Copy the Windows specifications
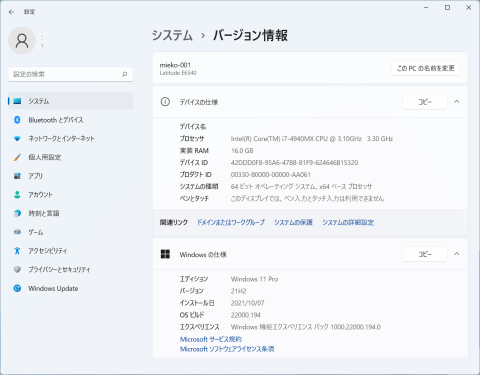The width and height of the screenshot is (480, 375). (x=425, y=254)
